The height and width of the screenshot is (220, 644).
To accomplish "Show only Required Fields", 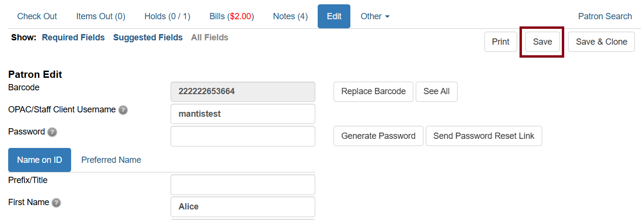I will (73, 37).
